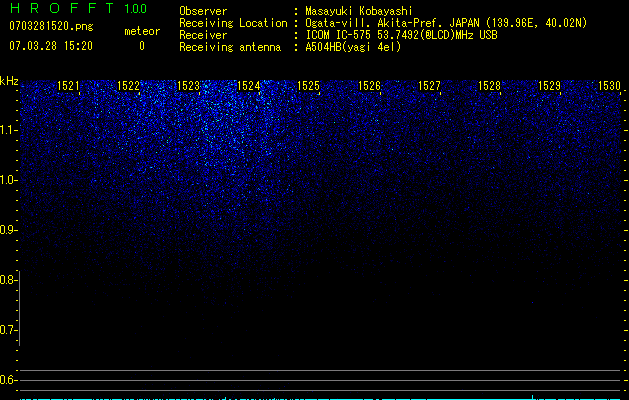Screen dimensions: 629x400
Task: Click the 1528 time marker
Action: point(489,86)
